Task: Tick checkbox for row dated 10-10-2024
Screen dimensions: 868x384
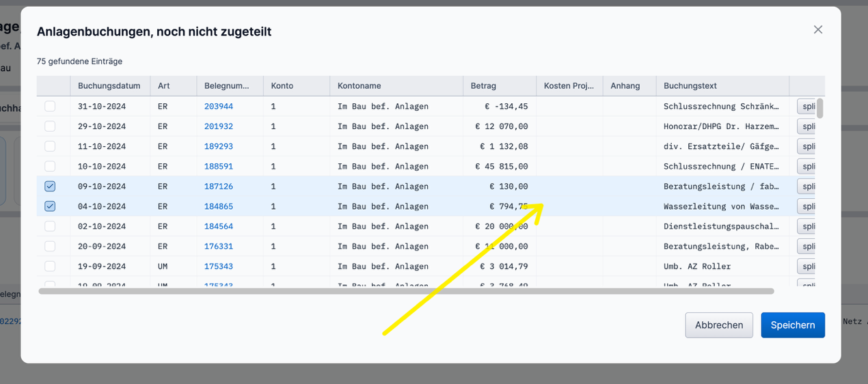Action: click(x=50, y=166)
